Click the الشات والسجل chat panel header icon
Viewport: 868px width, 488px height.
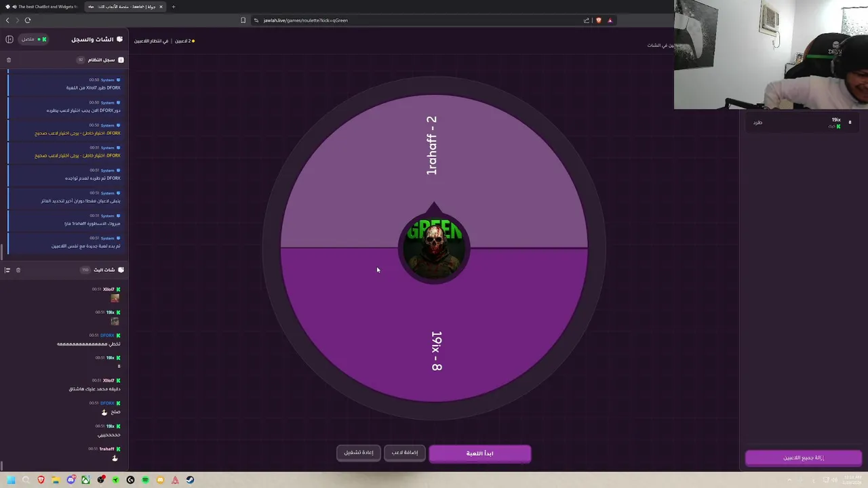tap(120, 39)
